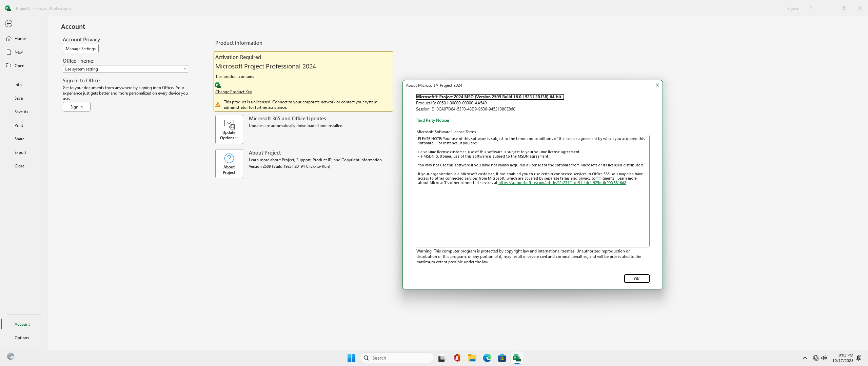Open the Office Theme dropdown

125,69
